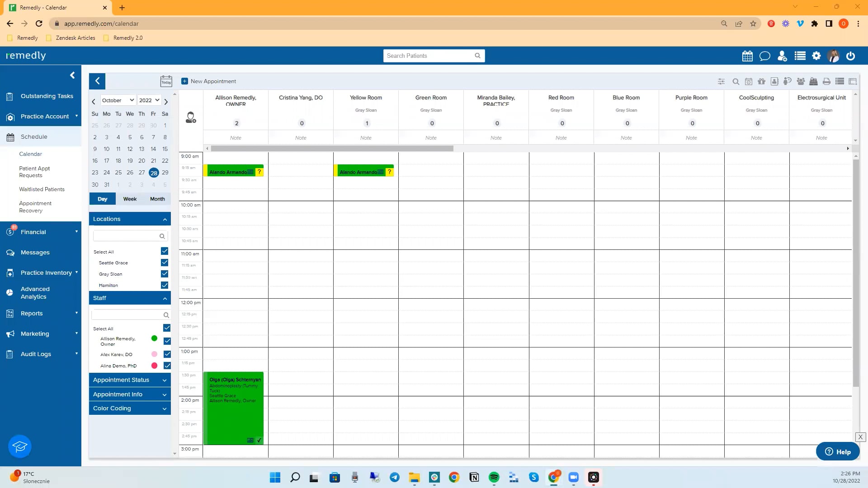
Task: Click New Appointment button
Action: click(x=209, y=81)
